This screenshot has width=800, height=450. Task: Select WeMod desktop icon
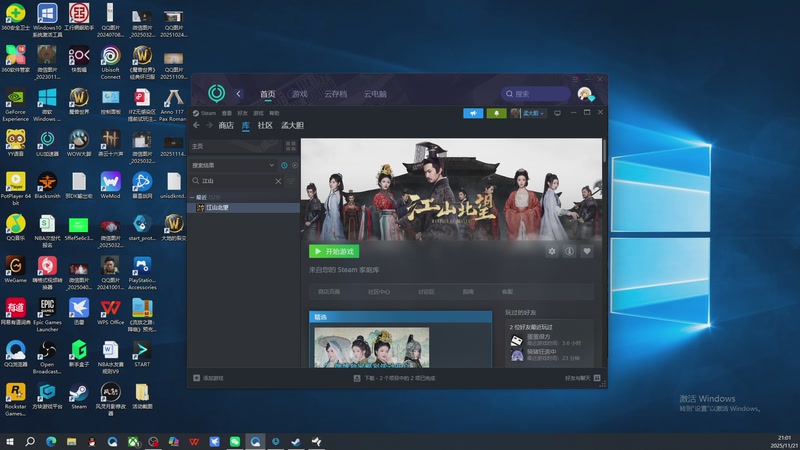pyautogui.click(x=110, y=185)
